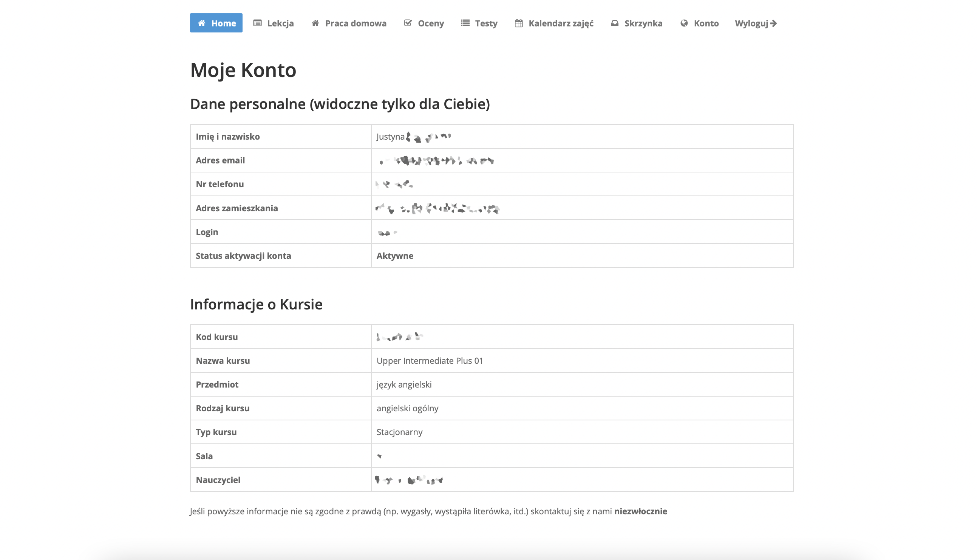Select the Konto menu entry

706,23
